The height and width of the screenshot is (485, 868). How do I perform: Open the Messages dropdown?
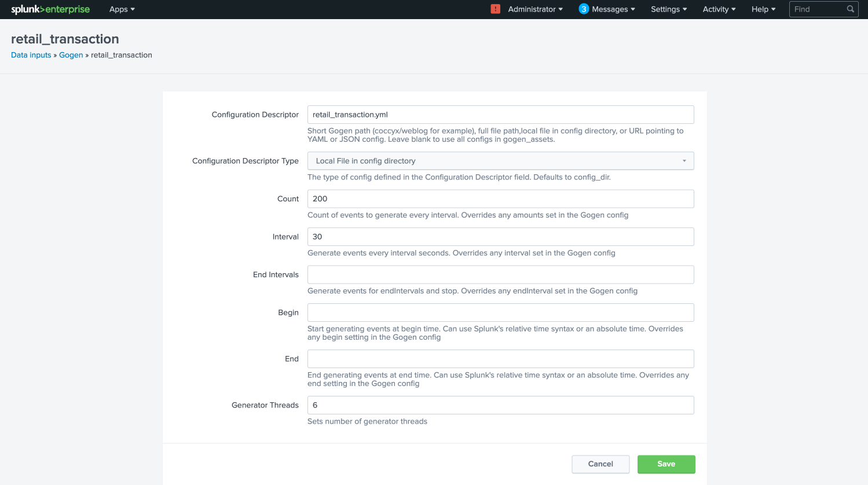[613, 9]
